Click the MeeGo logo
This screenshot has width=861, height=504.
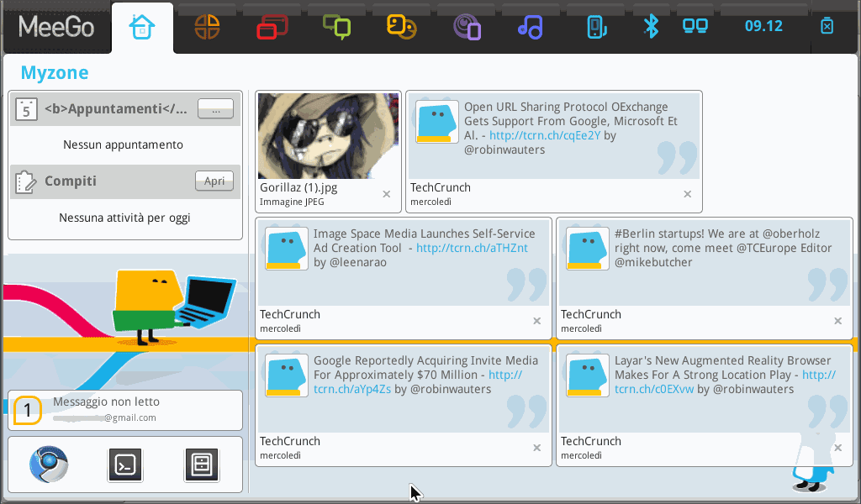pos(56,27)
